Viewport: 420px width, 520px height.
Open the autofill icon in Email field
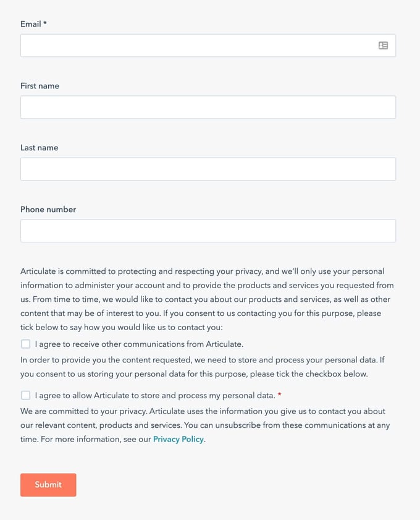[x=382, y=45]
